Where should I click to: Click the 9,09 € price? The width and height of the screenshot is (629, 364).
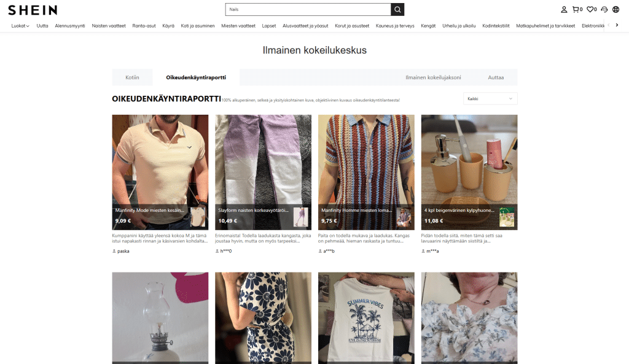(123, 221)
